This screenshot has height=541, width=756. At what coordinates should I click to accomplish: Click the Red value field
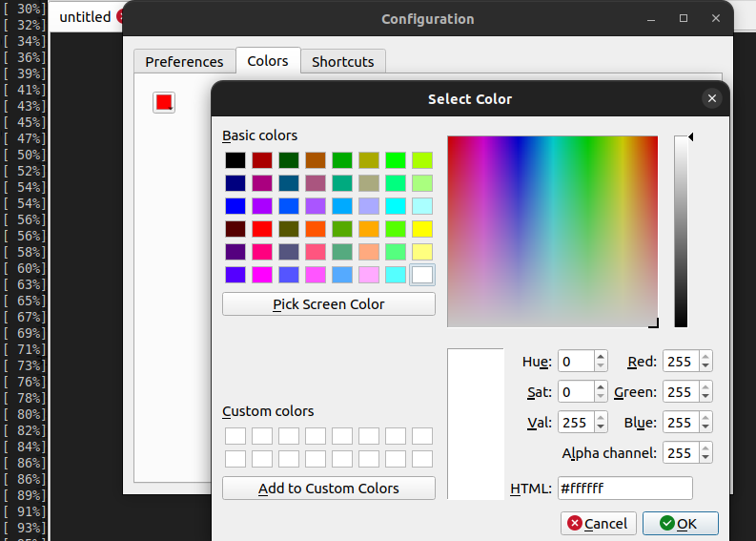tap(682, 362)
